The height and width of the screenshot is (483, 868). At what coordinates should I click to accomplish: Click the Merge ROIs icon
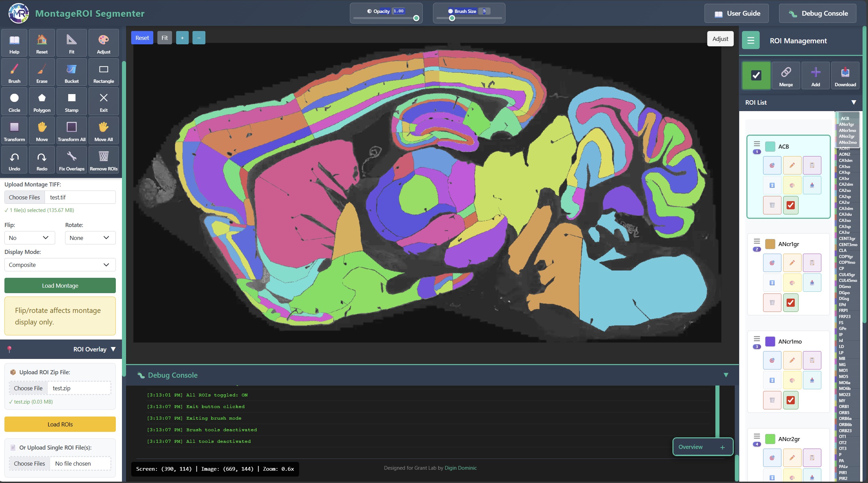786,75
